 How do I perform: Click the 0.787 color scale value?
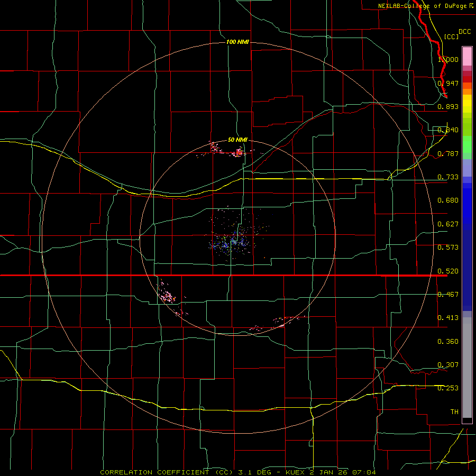point(448,153)
